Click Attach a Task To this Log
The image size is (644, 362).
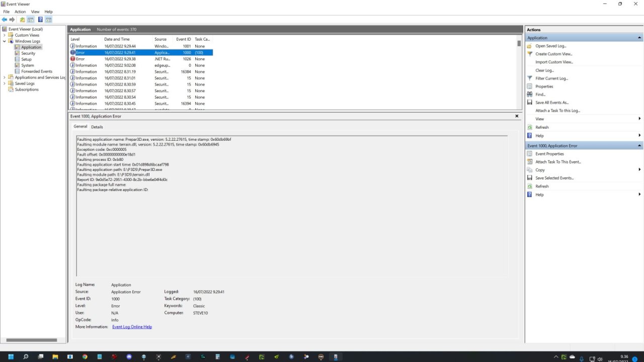pyautogui.click(x=557, y=111)
